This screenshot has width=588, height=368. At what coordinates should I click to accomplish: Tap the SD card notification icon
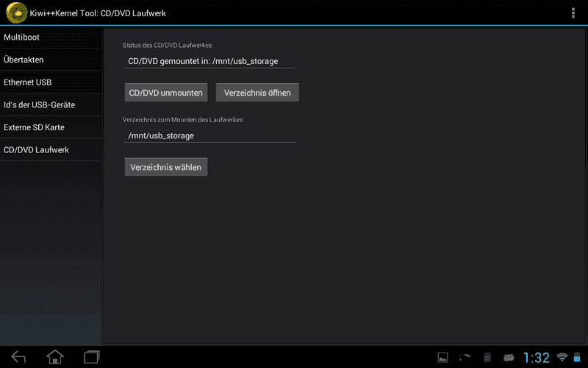coord(487,358)
